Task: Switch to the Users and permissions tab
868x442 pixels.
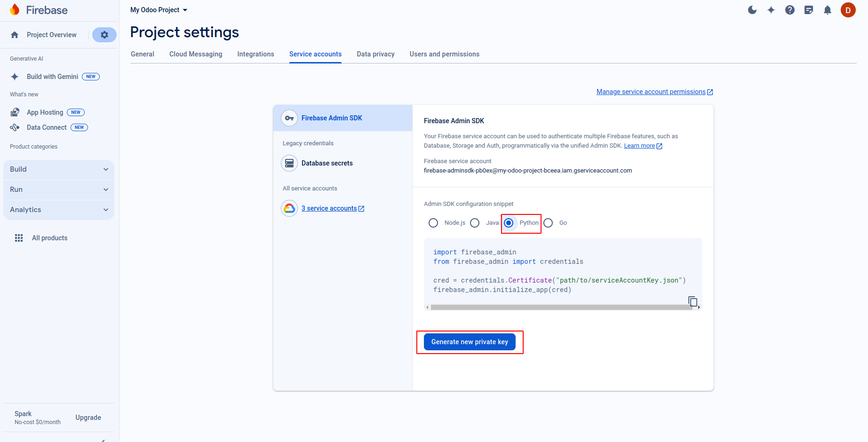Action: (x=444, y=54)
